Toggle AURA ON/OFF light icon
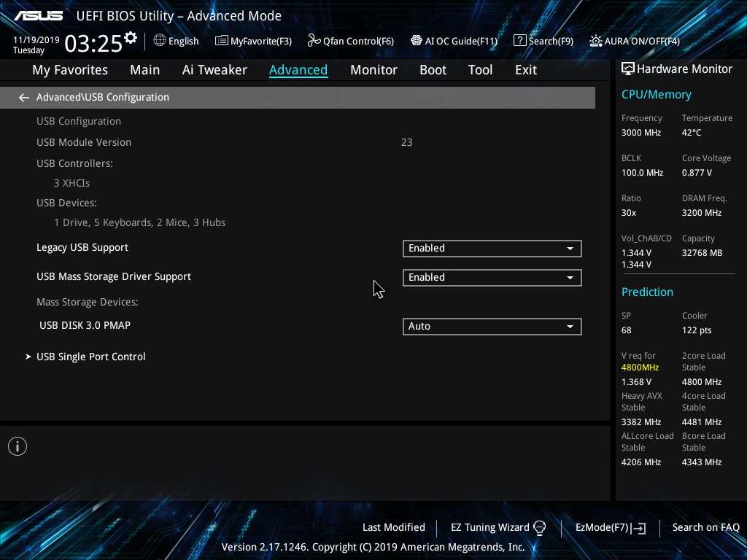 (595, 41)
